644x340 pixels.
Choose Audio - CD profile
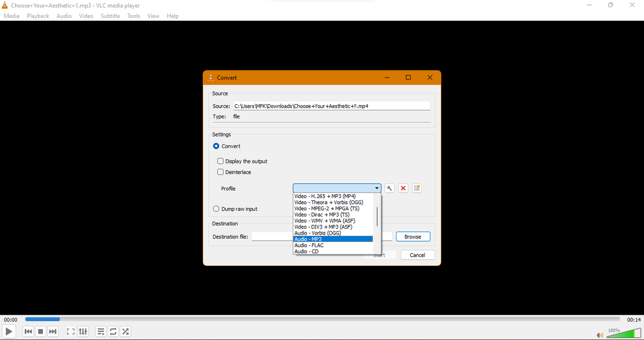[x=333, y=251]
